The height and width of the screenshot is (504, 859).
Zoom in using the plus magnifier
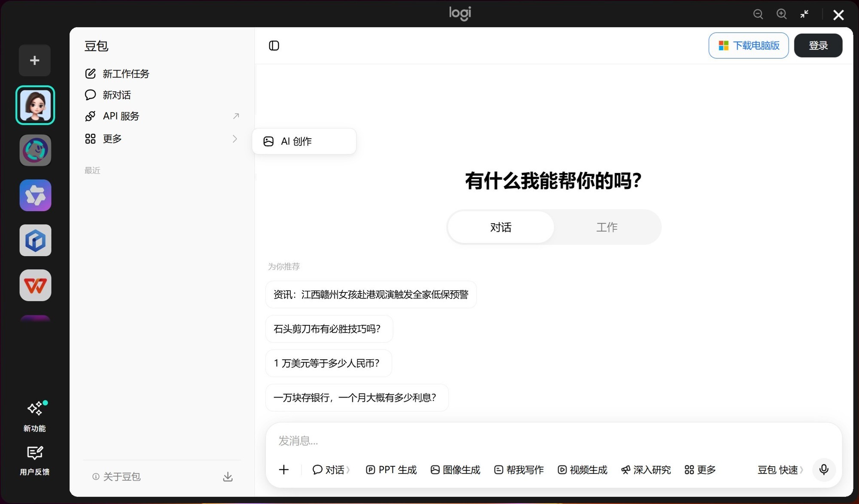click(782, 14)
